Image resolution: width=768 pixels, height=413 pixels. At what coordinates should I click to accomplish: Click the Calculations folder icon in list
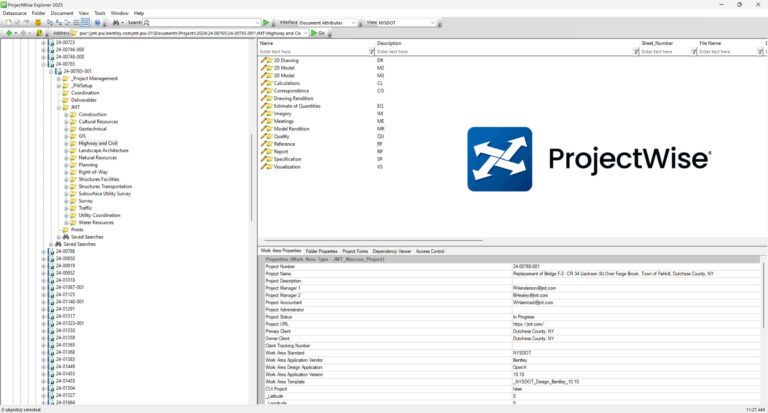[266, 83]
